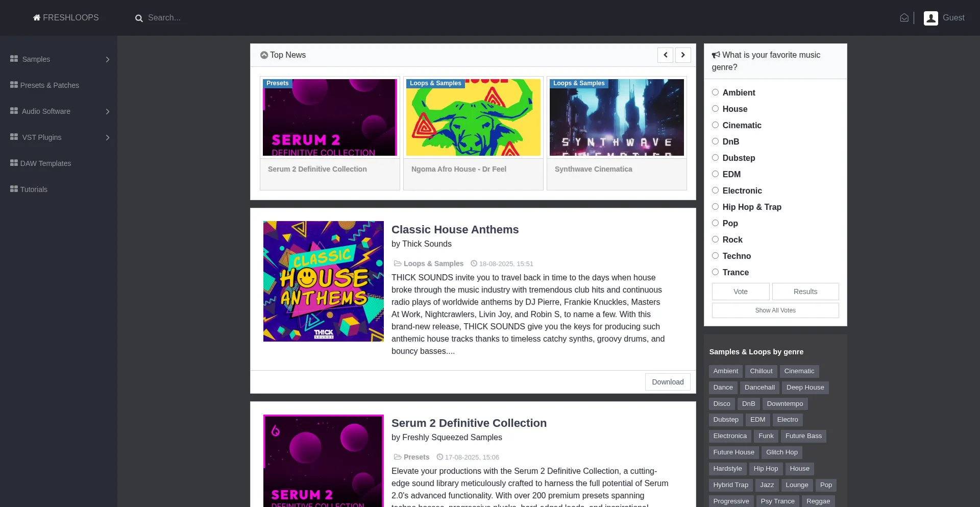Viewport: 980px width, 507px height.
Task: Select the Pop poll option
Action: (715, 223)
